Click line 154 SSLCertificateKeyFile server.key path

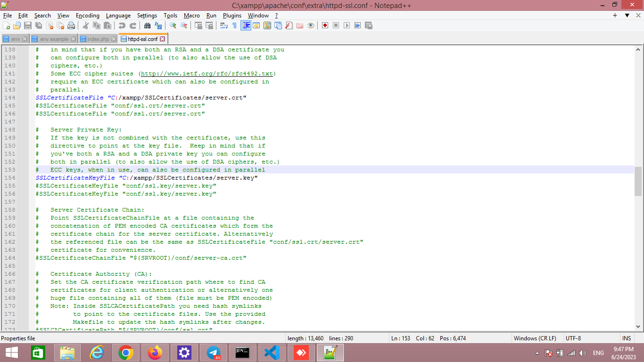pyautogui.click(x=188, y=178)
